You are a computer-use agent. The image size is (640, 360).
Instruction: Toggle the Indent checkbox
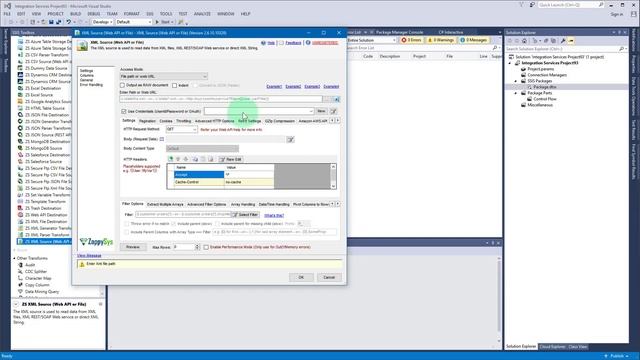click(x=175, y=85)
